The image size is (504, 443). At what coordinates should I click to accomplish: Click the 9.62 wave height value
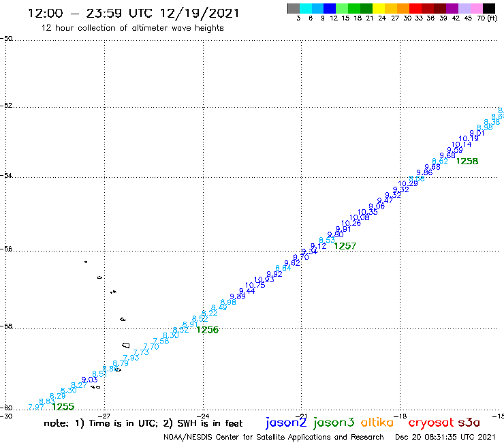click(x=292, y=263)
